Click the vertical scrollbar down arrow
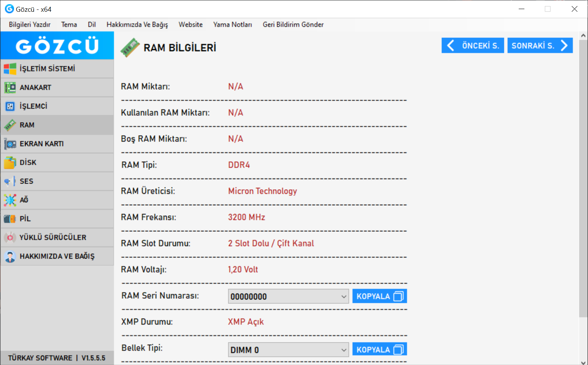The image size is (588, 365). click(583, 362)
